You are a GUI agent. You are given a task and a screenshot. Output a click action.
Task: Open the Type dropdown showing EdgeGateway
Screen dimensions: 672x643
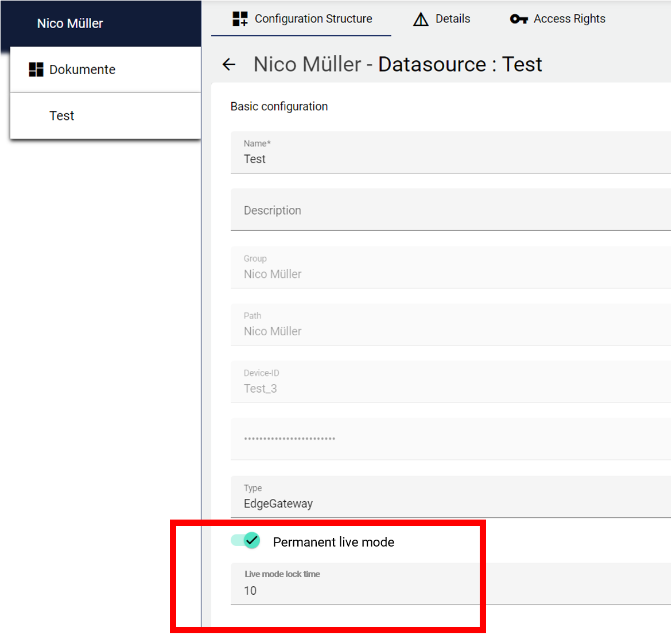point(450,497)
